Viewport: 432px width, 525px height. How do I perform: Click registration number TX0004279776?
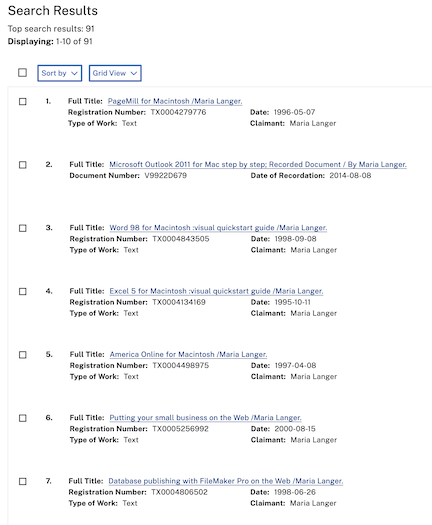point(178,112)
